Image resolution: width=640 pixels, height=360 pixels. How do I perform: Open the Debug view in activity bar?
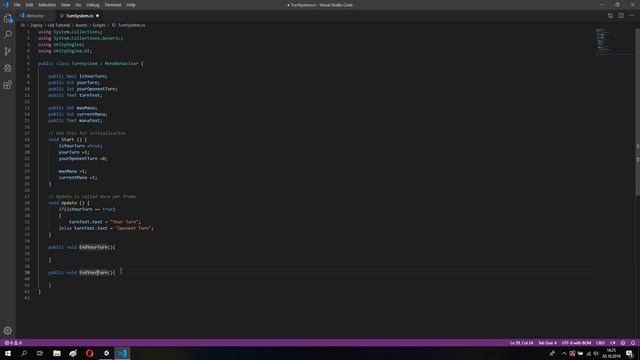tap(8, 68)
